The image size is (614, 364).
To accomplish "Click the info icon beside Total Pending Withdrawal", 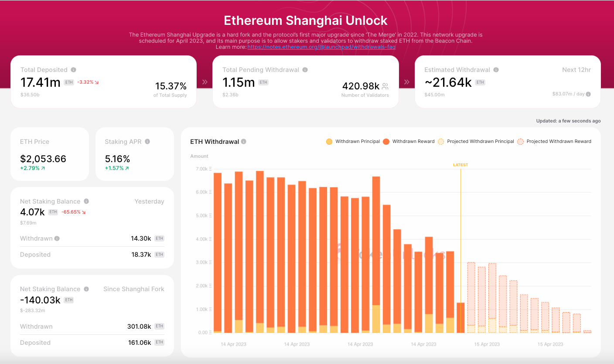I will click(305, 70).
